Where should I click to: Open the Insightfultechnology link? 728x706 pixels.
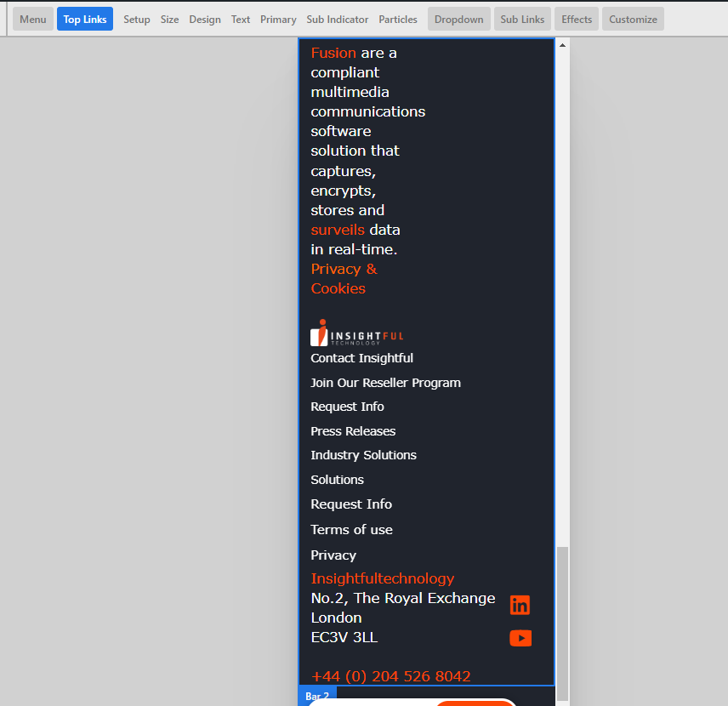click(x=383, y=578)
